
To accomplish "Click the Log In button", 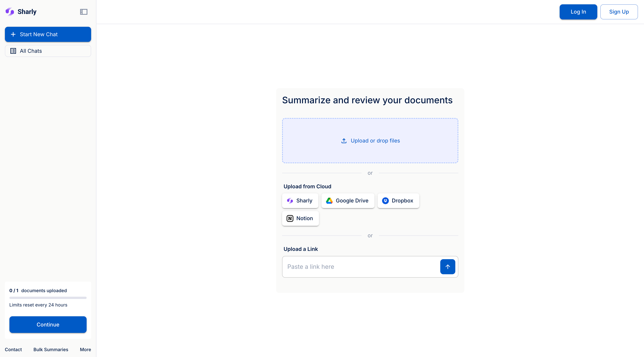I will coord(578,12).
